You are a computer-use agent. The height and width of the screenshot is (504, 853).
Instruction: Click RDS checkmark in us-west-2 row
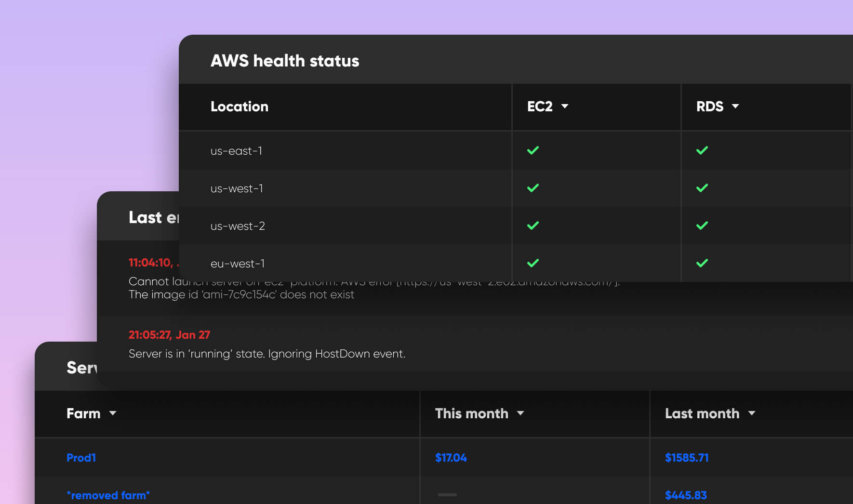coord(702,225)
